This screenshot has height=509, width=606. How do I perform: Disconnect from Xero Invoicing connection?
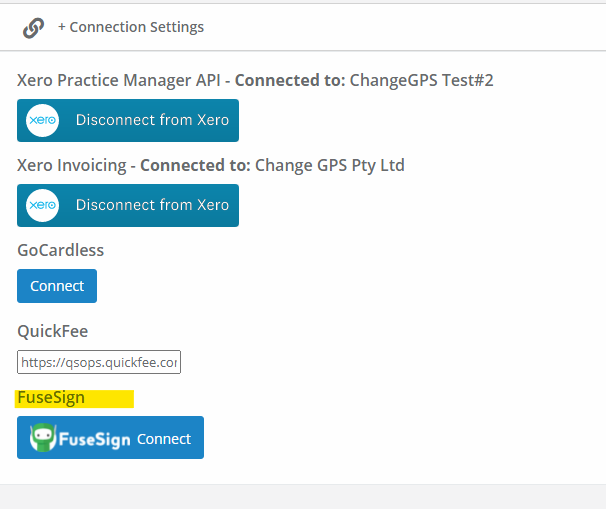click(x=128, y=205)
